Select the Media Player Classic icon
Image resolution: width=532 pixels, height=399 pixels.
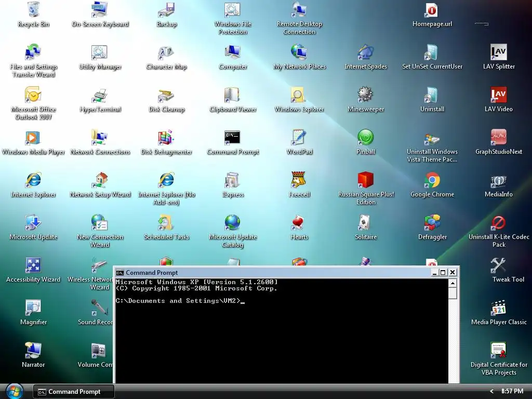(499, 308)
